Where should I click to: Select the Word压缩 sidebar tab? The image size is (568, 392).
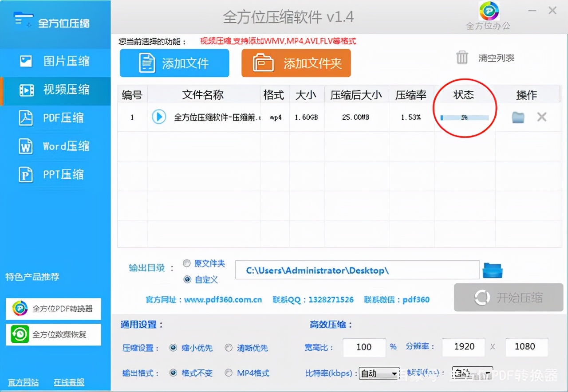pos(55,146)
